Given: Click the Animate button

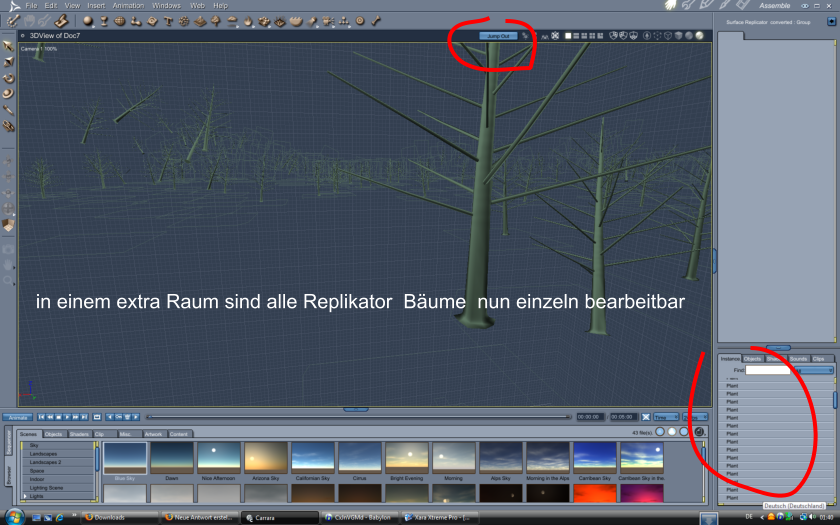Looking at the screenshot, I should tap(18, 417).
